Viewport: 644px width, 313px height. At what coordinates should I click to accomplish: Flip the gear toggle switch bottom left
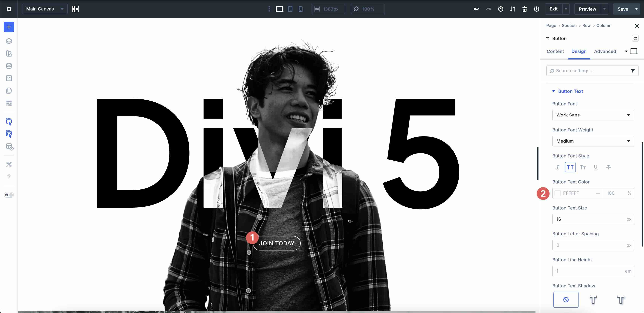click(x=9, y=195)
